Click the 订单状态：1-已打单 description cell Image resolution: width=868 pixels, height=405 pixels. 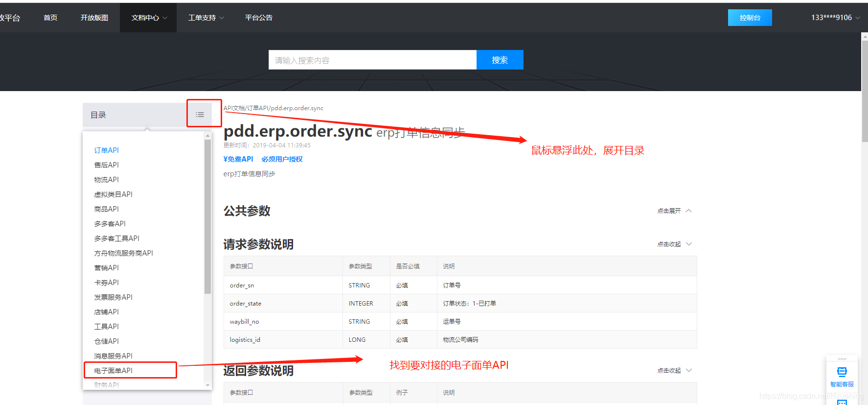[567, 303]
